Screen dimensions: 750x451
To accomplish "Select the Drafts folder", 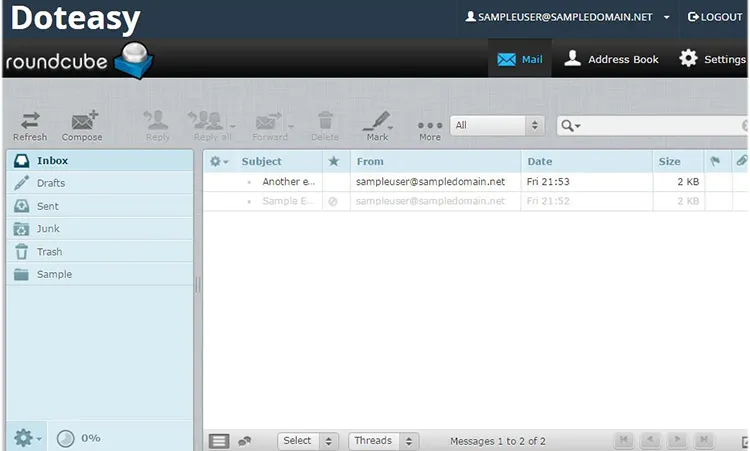I will (51, 183).
